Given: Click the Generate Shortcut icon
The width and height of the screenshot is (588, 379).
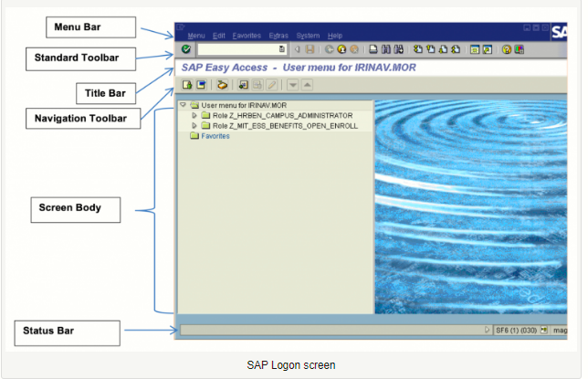Looking at the screenshot, I should (x=488, y=49).
